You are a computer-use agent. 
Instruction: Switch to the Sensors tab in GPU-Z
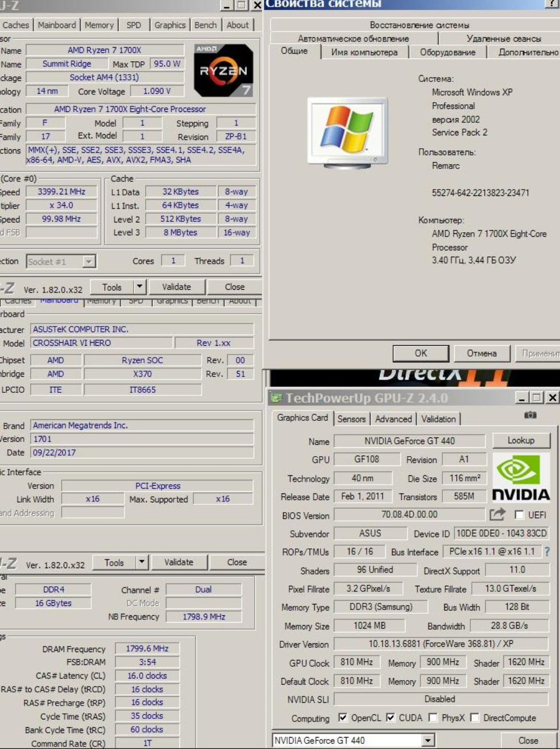pyautogui.click(x=352, y=419)
